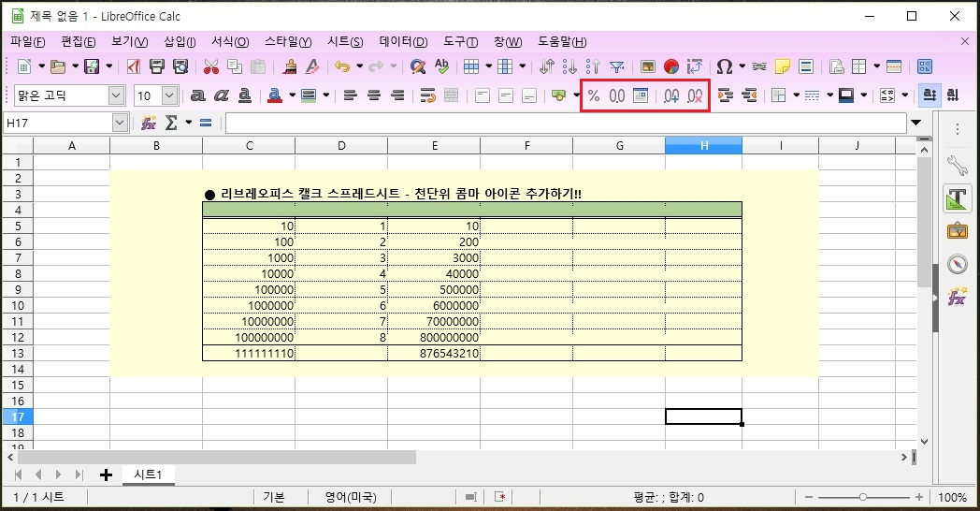Viewport: 980px width, 511px height.
Task: Create a new spreadsheet document
Action: (23, 66)
